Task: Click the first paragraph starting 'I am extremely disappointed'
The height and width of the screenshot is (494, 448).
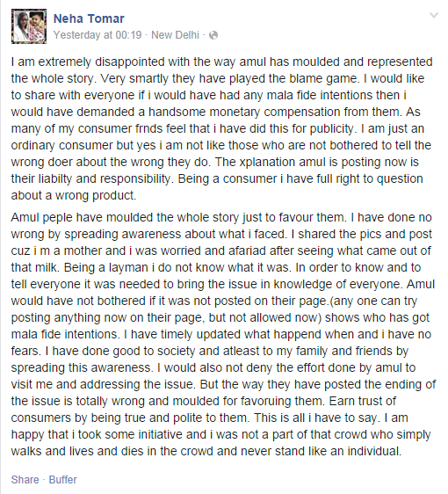Action: click(x=222, y=128)
